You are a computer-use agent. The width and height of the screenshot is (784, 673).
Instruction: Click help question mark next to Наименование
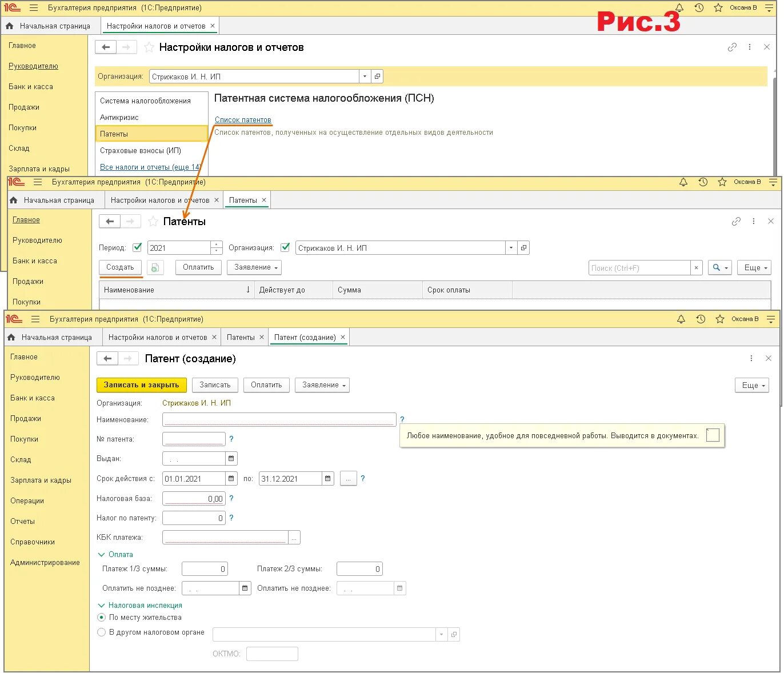point(402,419)
